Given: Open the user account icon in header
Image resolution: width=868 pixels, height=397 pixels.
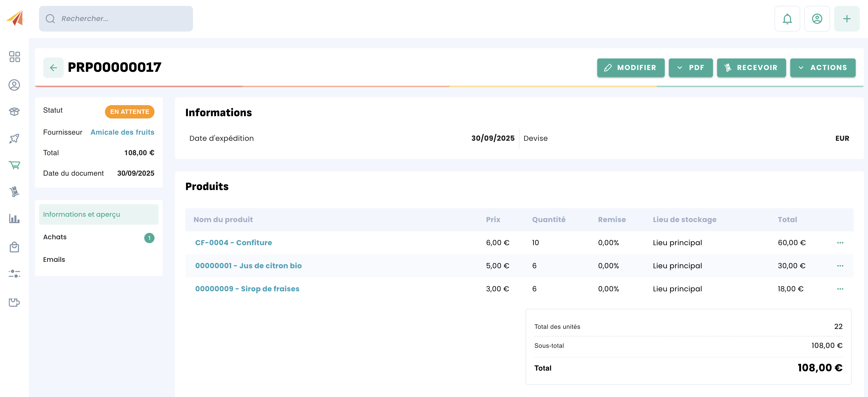Looking at the screenshot, I should click(x=816, y=19).
